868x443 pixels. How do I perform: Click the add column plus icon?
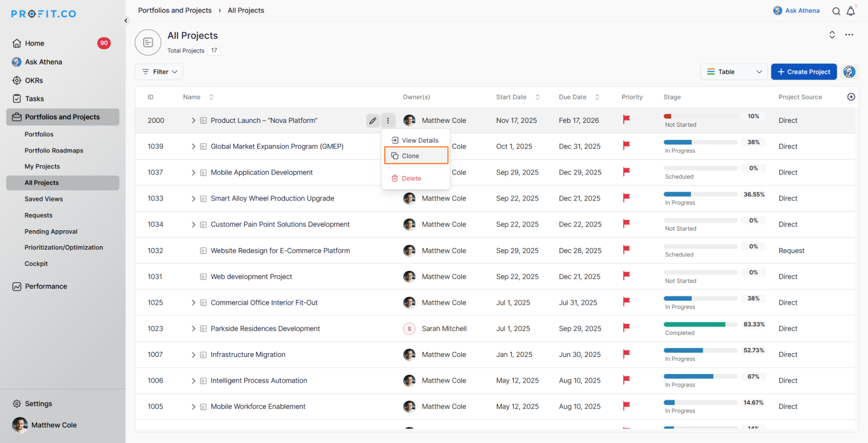851,97
